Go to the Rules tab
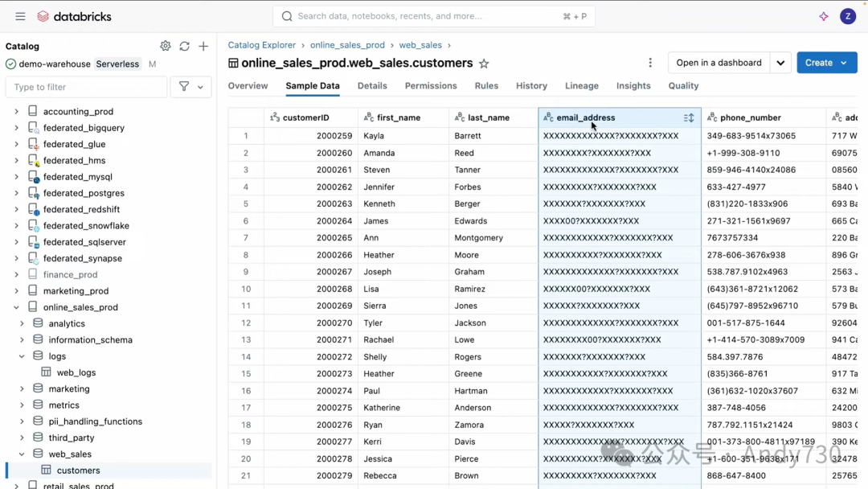The width and height of the screenshot is (868, 489). [486, 86]
